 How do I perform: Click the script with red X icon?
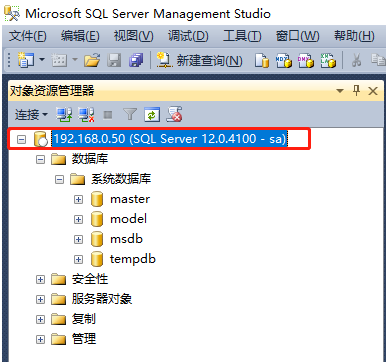pyautogui.click(x=174, y=115)
